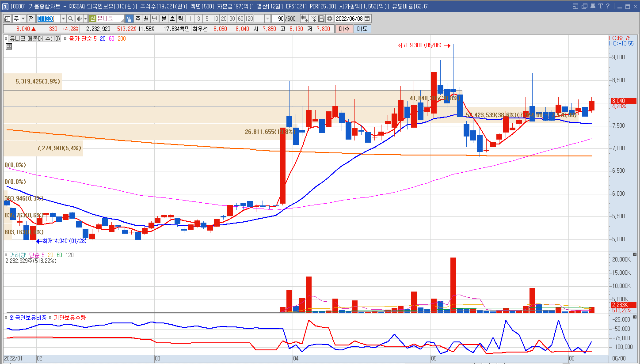Click the chart layout icon beside 주 dropdown
640x364 pixels.
(7, 19)
